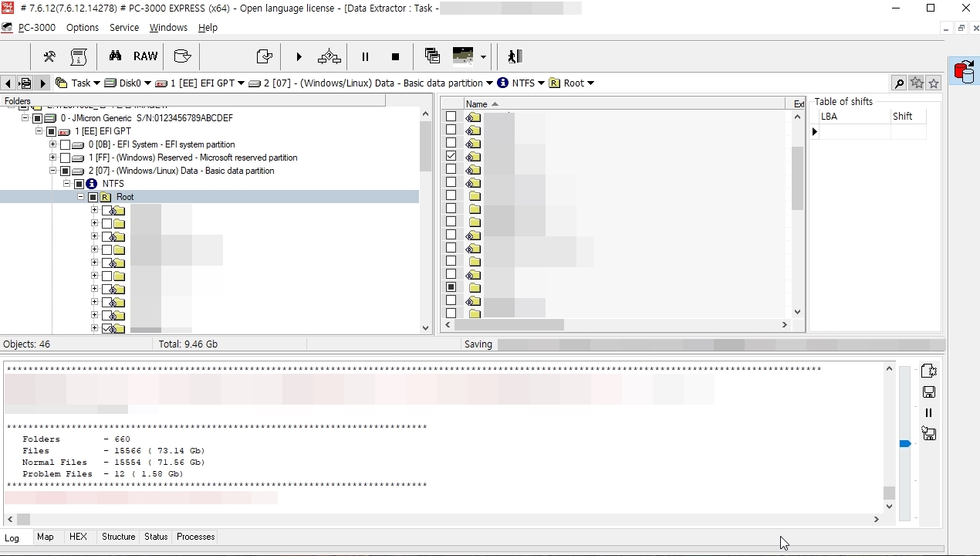Open dropdown arrow beside map thumbnail icon

pos(483,57)
